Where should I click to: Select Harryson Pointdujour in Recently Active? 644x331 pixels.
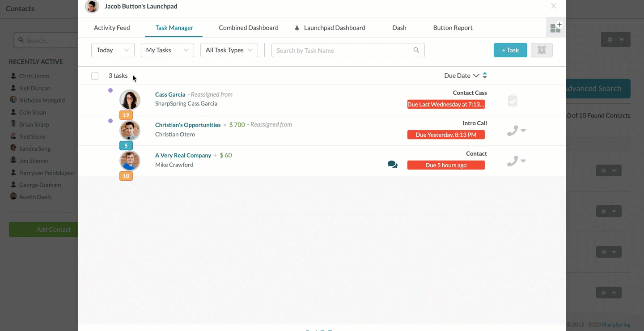click(47, 173)
